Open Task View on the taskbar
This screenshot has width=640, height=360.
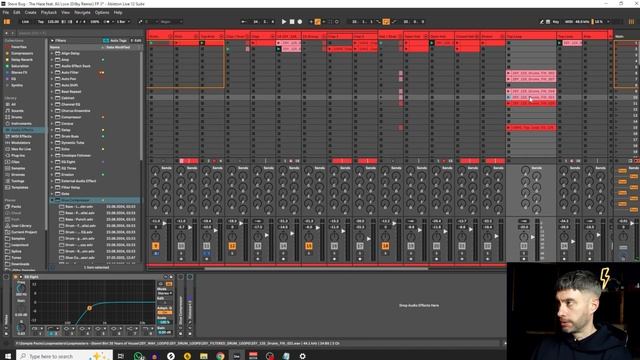[x=121, y=356]
